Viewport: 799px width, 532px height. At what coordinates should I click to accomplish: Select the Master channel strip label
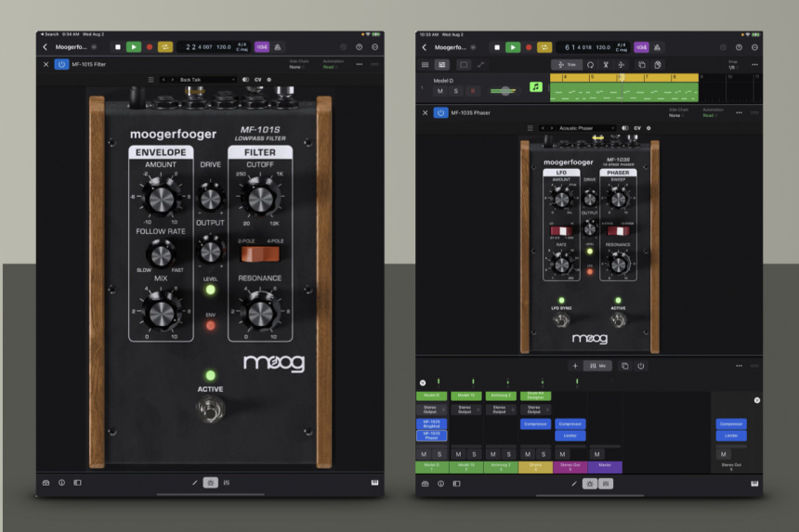[605, 467]
